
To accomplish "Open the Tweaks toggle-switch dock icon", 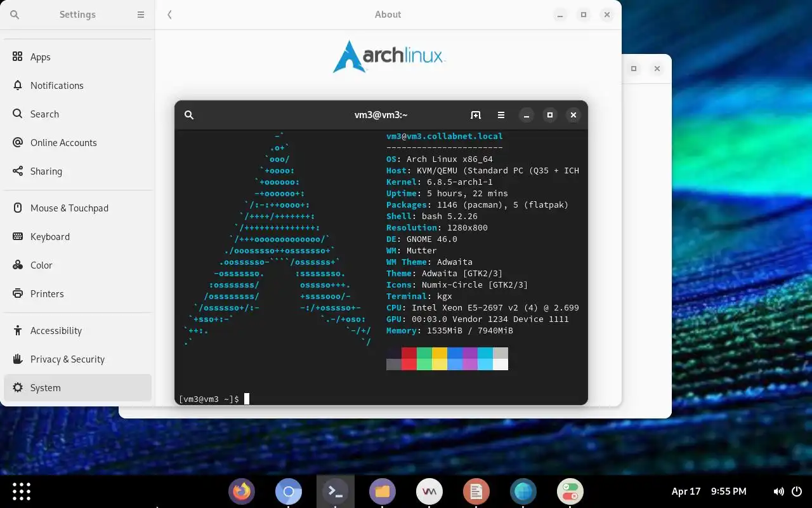I will coord(570,491).
